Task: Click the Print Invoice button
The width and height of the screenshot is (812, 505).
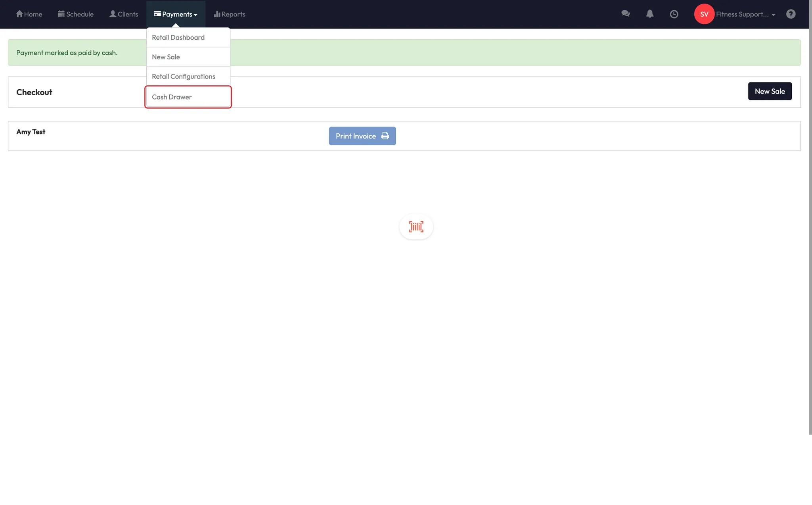Action: pos(355,136)
